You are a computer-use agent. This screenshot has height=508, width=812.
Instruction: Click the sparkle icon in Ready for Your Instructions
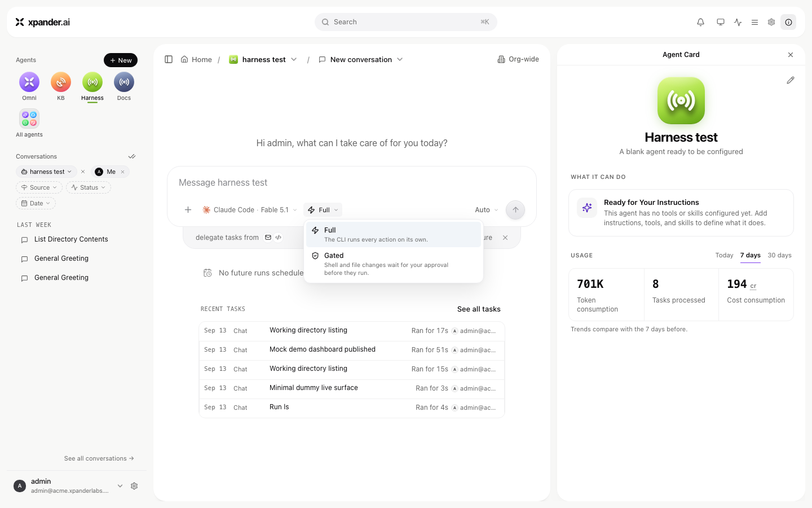pos(587,207)
